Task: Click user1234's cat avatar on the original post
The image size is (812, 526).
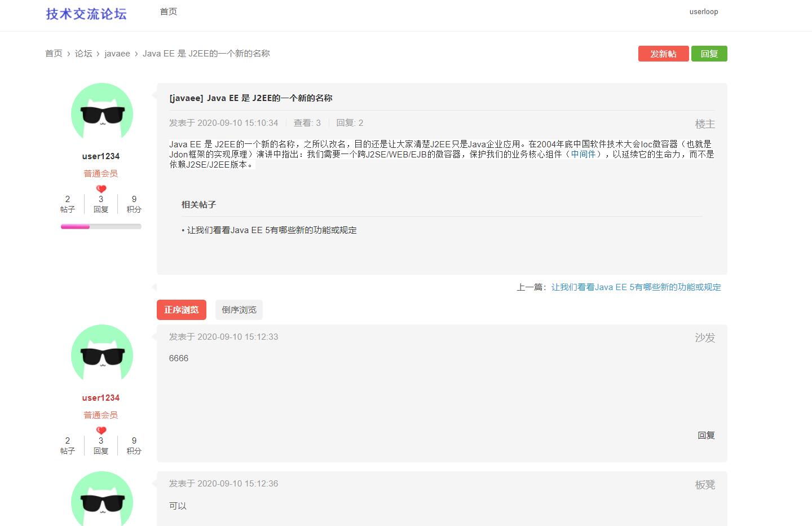Action: click(x=101, y=112)
